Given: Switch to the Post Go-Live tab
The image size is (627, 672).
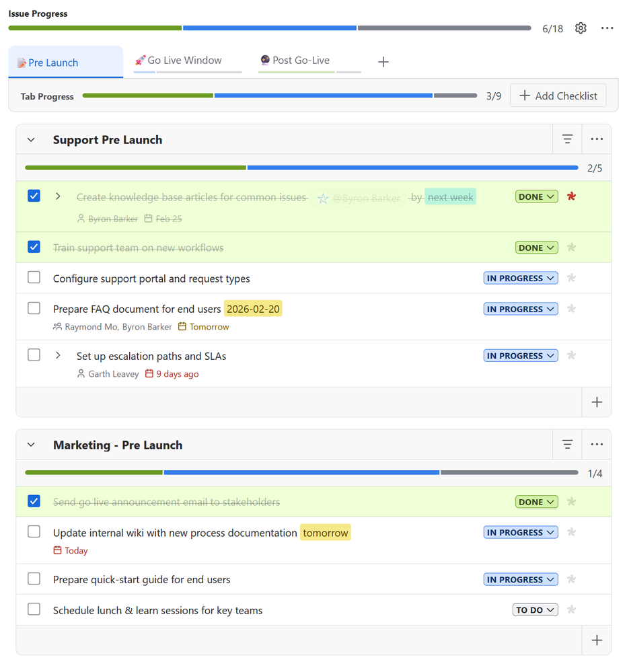Looking at the screenshot, I should click(309, 61).
